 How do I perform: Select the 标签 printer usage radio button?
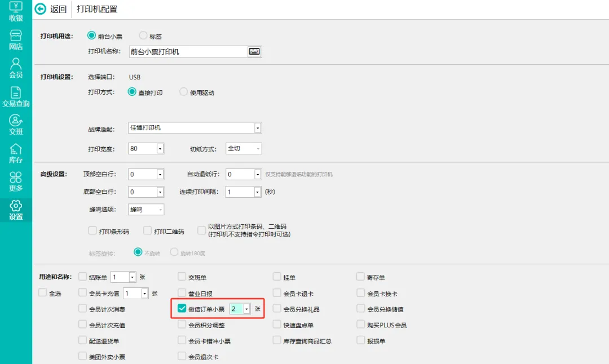pyautogui.click(x=143, y=35)
